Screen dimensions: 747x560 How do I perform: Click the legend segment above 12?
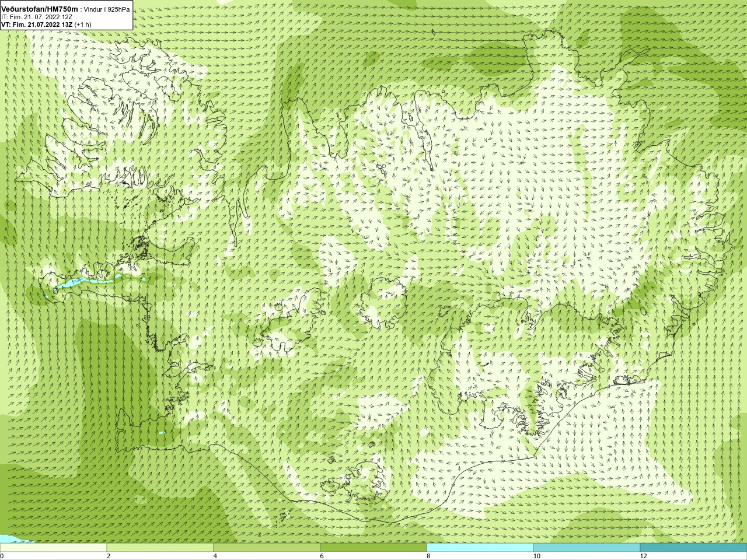[x=693, y=548]
